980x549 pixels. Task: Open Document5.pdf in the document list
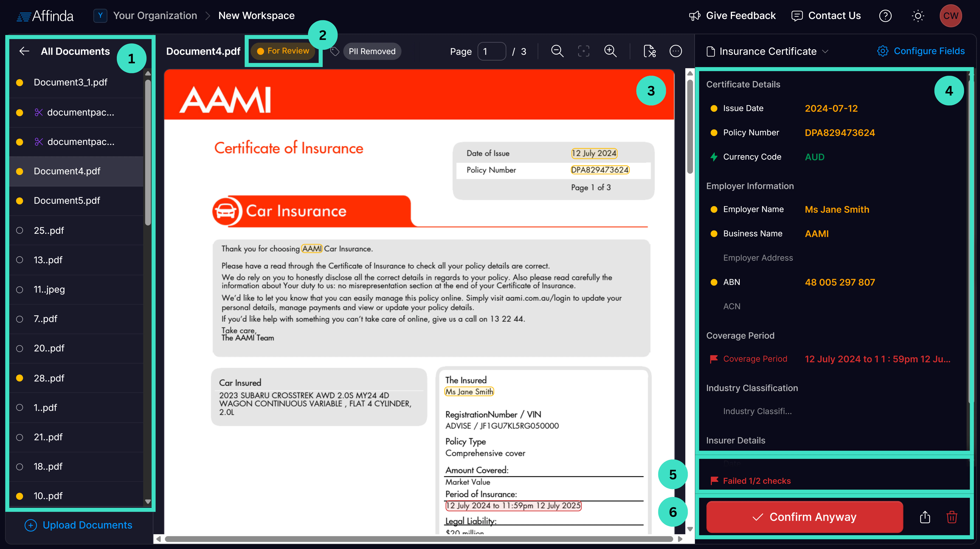click(67, 201)
